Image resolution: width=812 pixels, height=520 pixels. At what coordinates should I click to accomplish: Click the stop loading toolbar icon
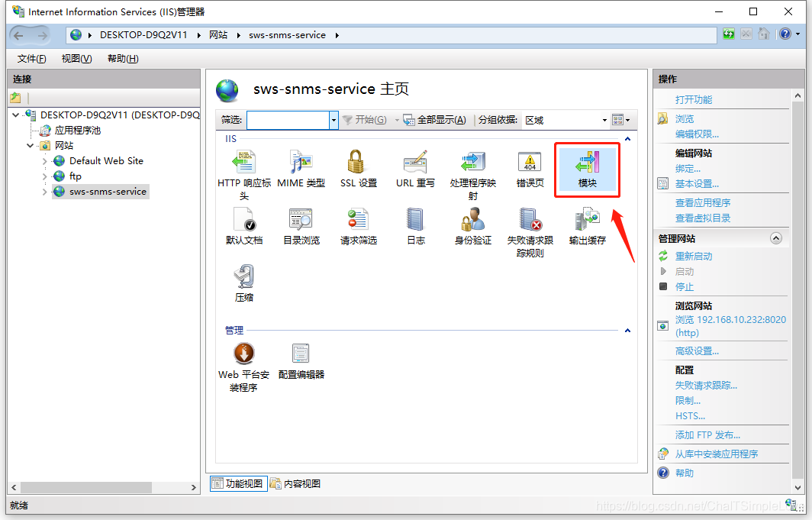746,34
